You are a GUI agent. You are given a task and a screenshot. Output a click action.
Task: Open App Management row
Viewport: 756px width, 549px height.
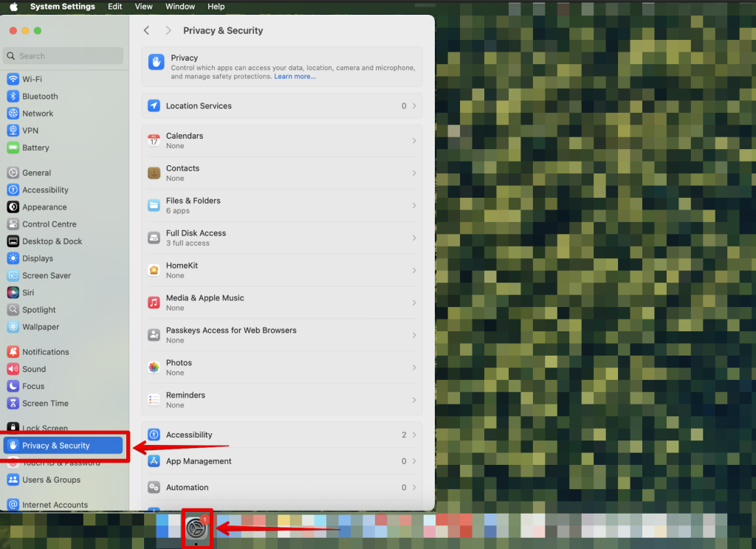coord(282,461)
